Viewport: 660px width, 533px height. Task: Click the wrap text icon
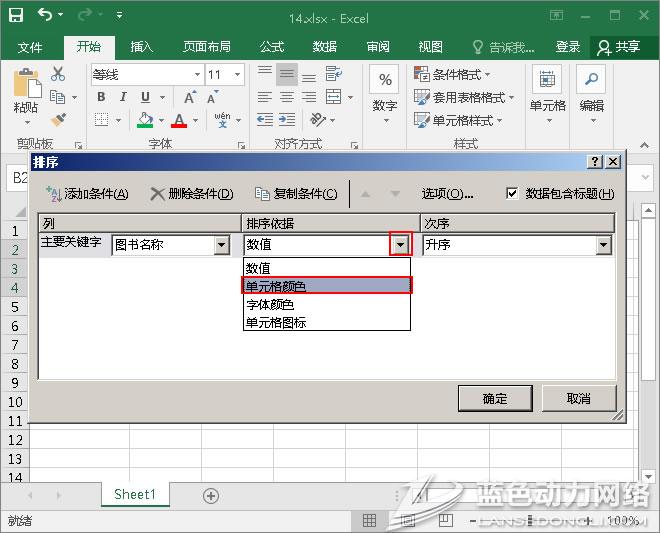[x=334, y=74]
